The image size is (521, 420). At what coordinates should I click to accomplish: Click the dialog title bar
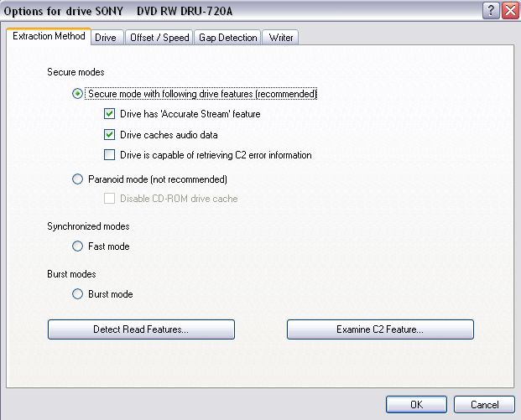point(235,10)
